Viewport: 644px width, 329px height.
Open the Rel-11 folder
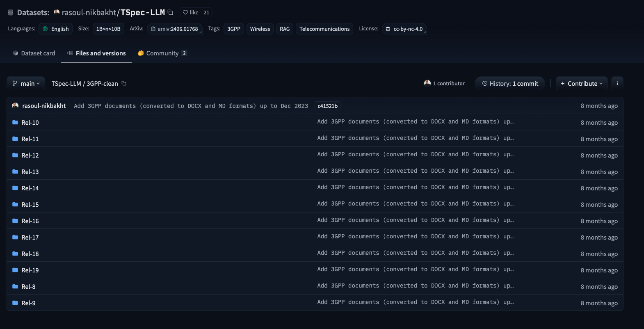(30, 139)
